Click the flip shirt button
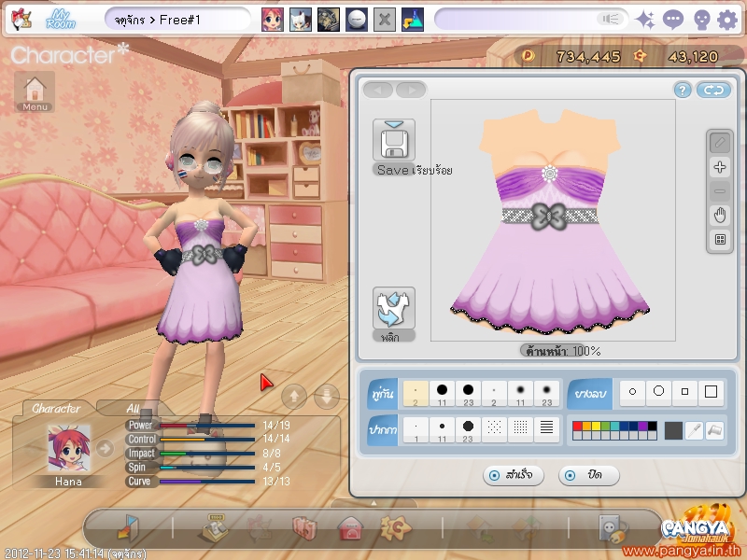The width and height of the screenshot is (747, 560). click(x=393, y=308)
